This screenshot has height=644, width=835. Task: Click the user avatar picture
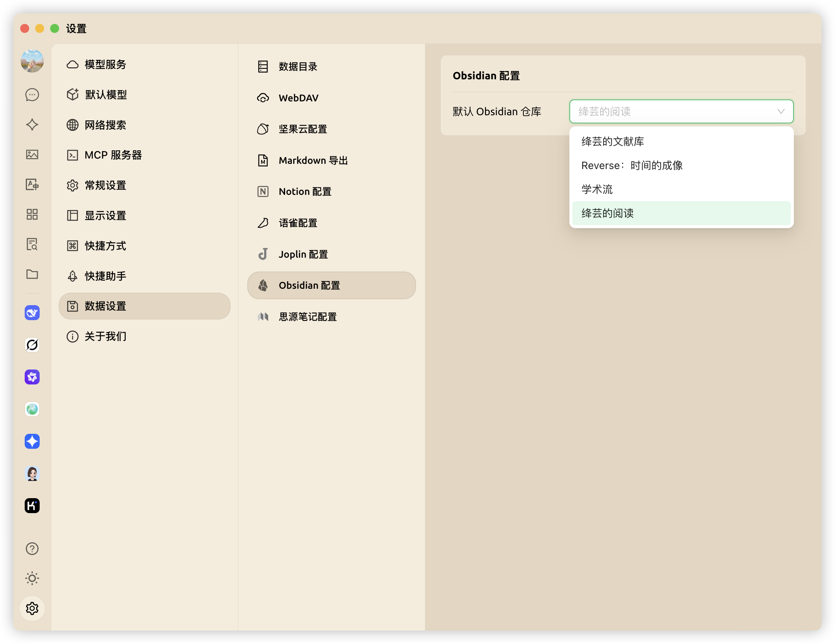[32, 61]
